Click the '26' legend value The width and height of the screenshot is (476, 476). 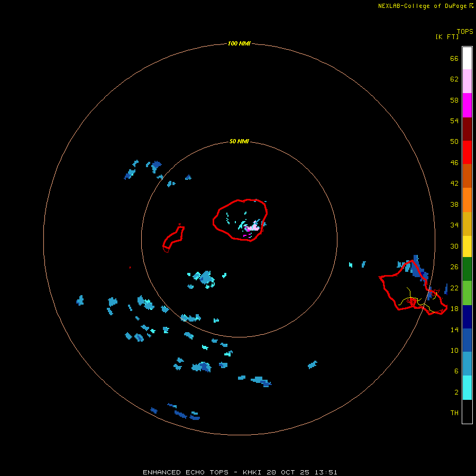click(x=454, y=267)
